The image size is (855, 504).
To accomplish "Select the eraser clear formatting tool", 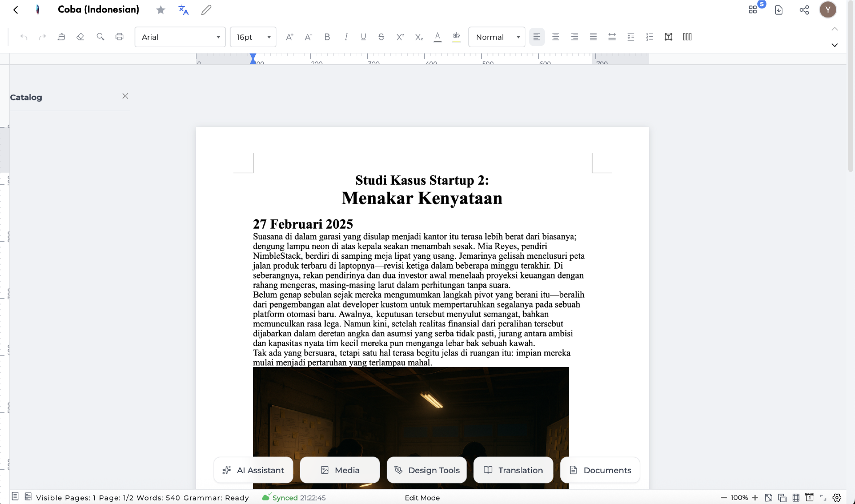I will pos(80,37).
